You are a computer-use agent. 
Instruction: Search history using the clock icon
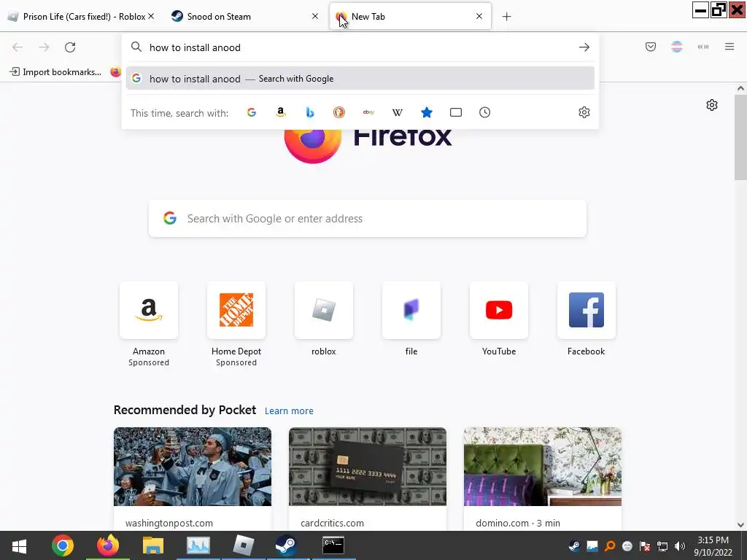tap(484, 112)
